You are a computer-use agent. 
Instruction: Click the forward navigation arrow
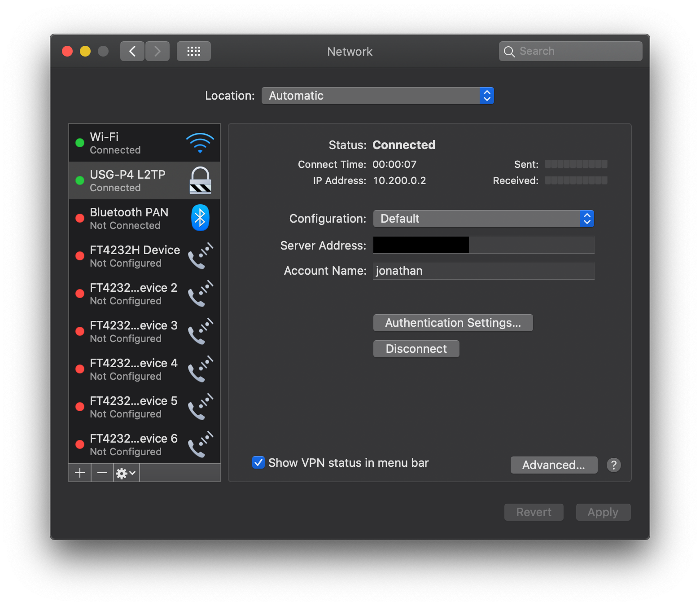157,51
